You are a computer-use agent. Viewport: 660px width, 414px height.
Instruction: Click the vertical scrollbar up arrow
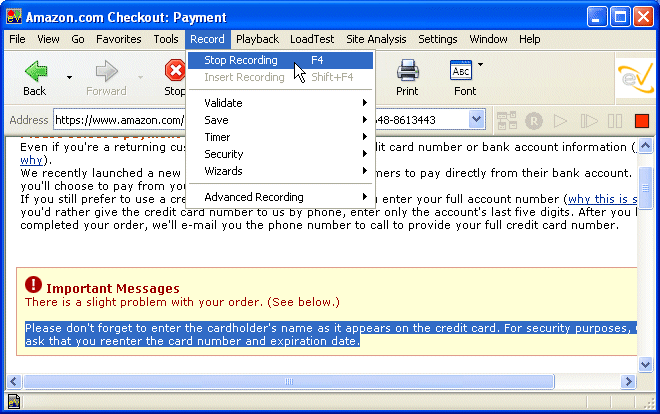(645, 146)
